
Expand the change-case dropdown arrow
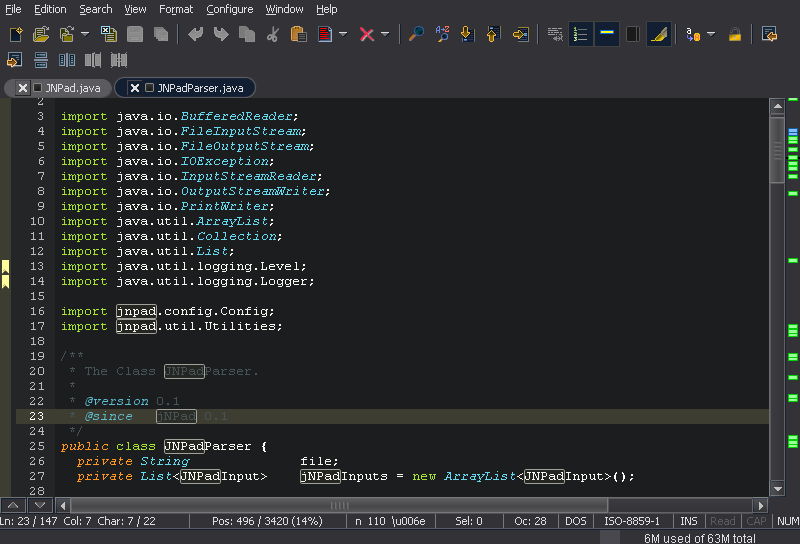711,35
